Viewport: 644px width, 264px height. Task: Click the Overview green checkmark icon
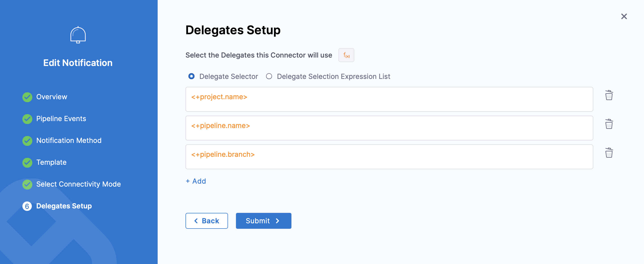[27, 97]
